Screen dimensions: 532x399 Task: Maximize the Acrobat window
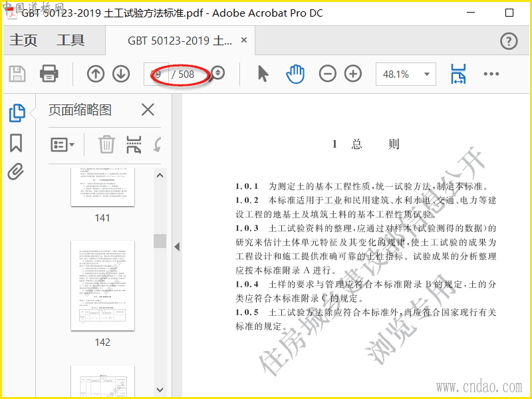point(509,13)
